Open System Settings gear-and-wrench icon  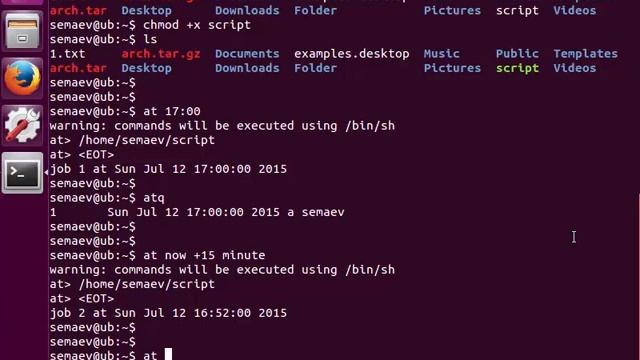[22, 125]
